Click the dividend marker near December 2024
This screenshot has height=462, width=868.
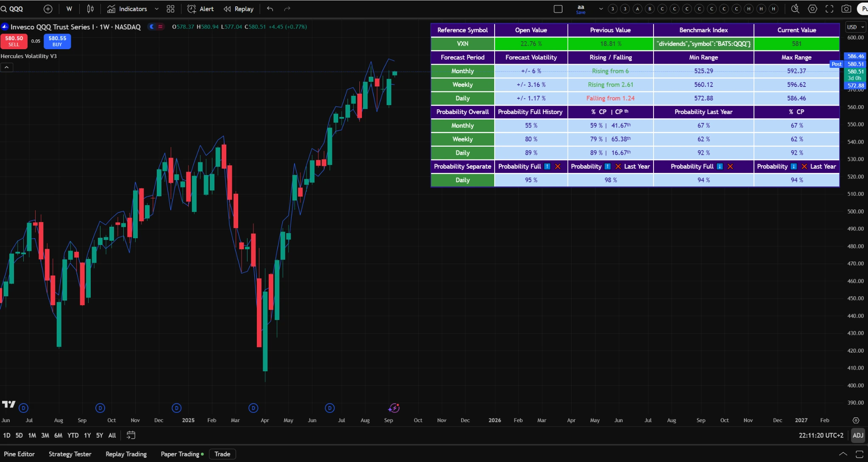(176, 408)
